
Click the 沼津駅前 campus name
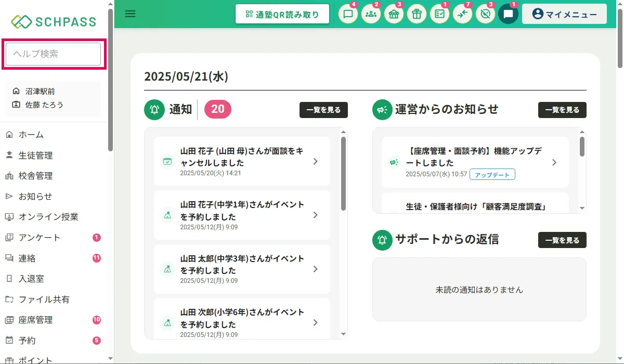[40, 91]
